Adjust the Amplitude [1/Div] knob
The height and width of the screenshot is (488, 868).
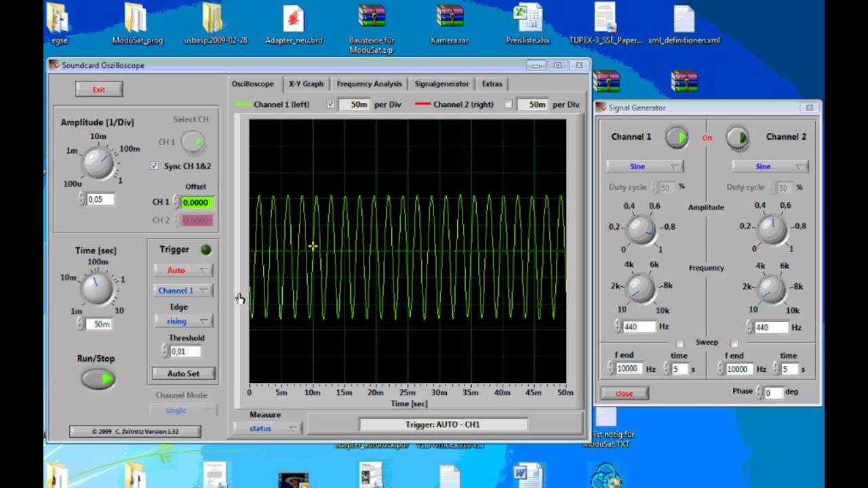coord(98,163)
